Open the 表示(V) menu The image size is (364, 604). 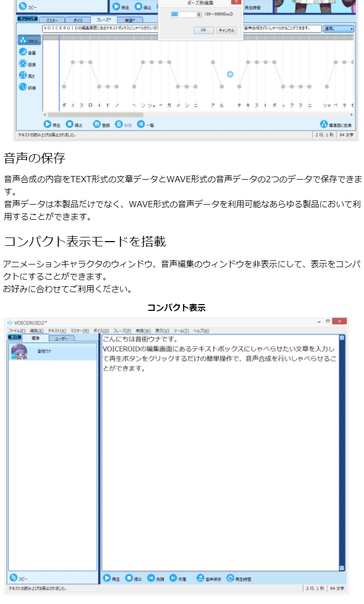coord(162,331)
